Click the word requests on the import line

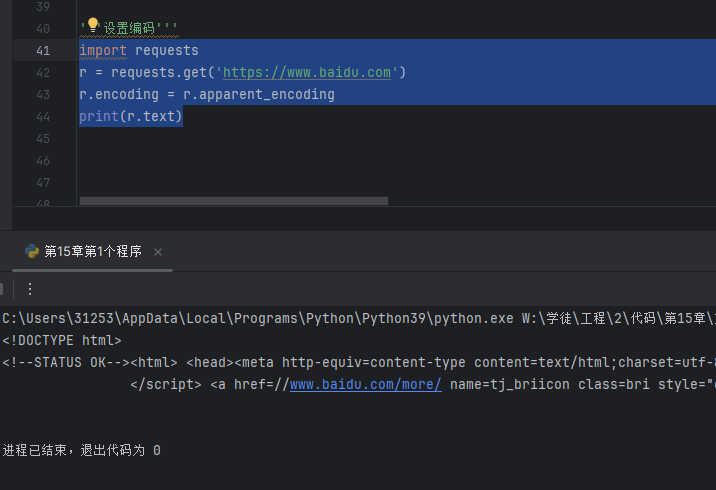point(167,51)
